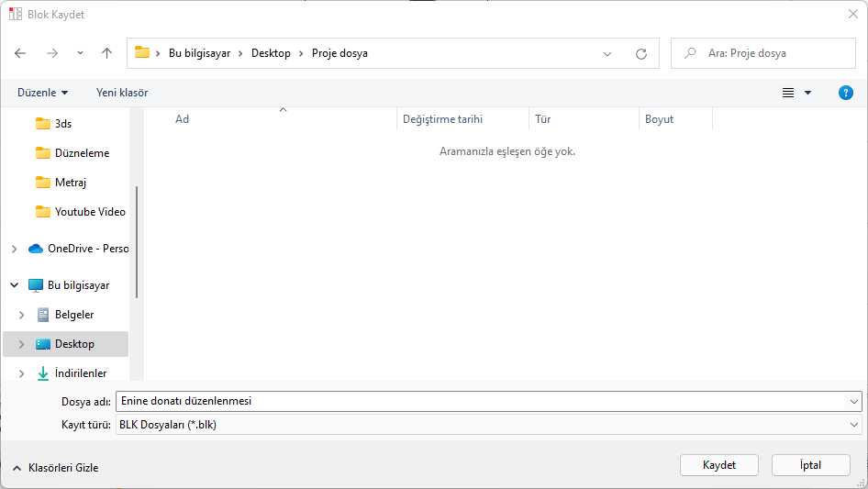Create a new folder with Yeni klasör
The width and height of the screenshot is (868, 489).
point(122,93)
